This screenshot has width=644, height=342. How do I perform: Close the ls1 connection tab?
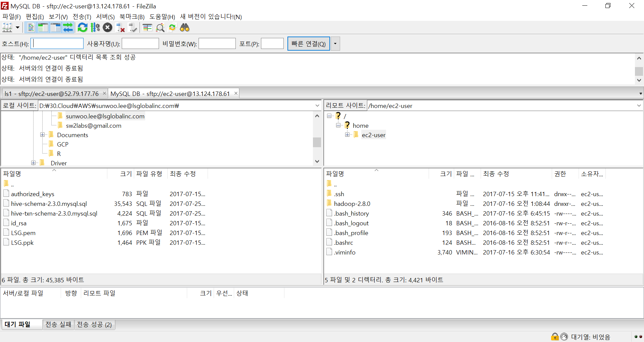[x=104, y=93]
